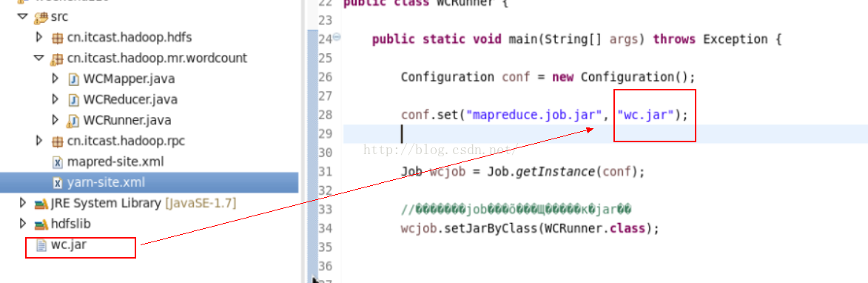Select src in the package tree

pyautogui.click(x=59, y=16)
